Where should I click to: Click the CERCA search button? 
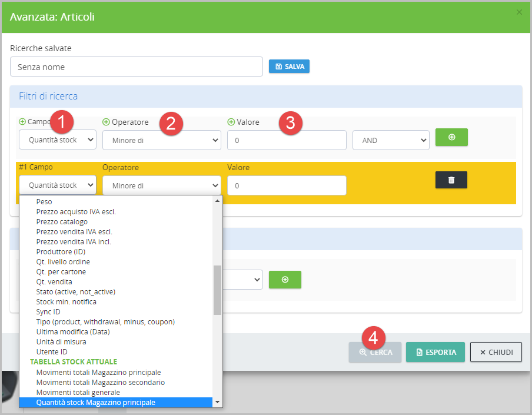click(x=375, y=352)
